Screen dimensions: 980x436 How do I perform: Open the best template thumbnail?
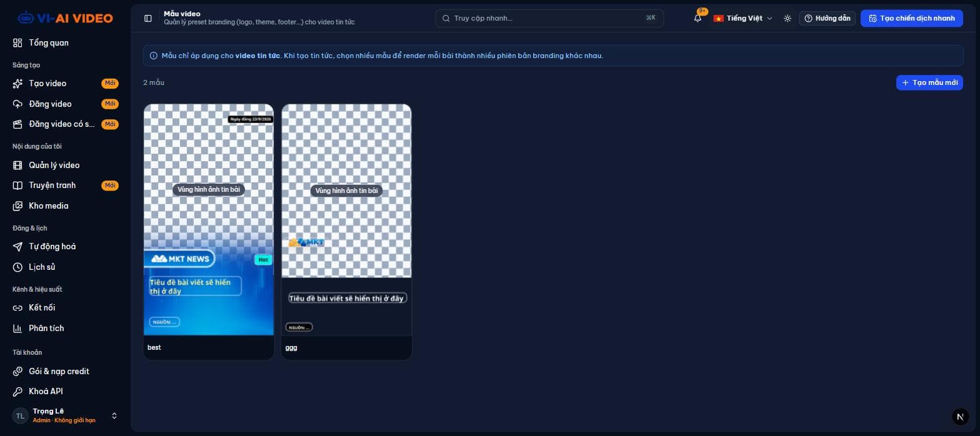(209, 220)
